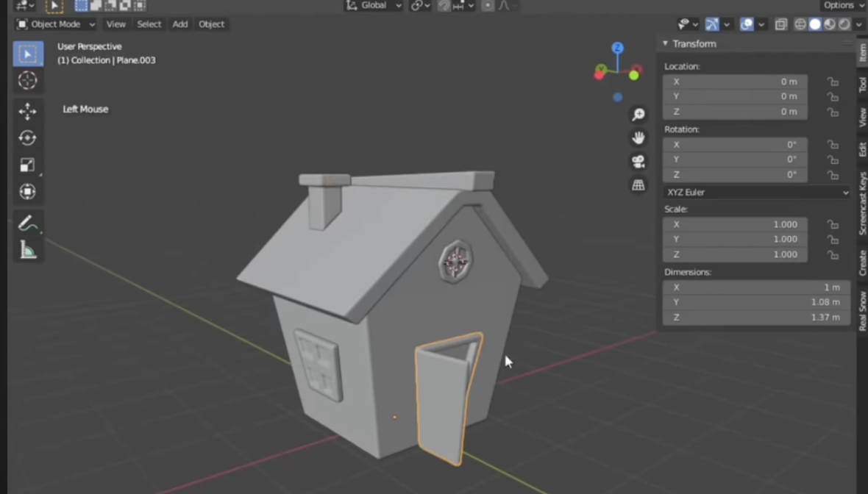Switch to the Create sidebar tab
This screenshot has width=868, height=494.
click(862, 262)
